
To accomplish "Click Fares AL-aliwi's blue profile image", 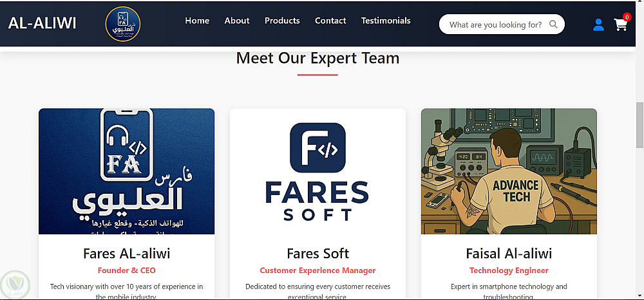I will (126, 171).
